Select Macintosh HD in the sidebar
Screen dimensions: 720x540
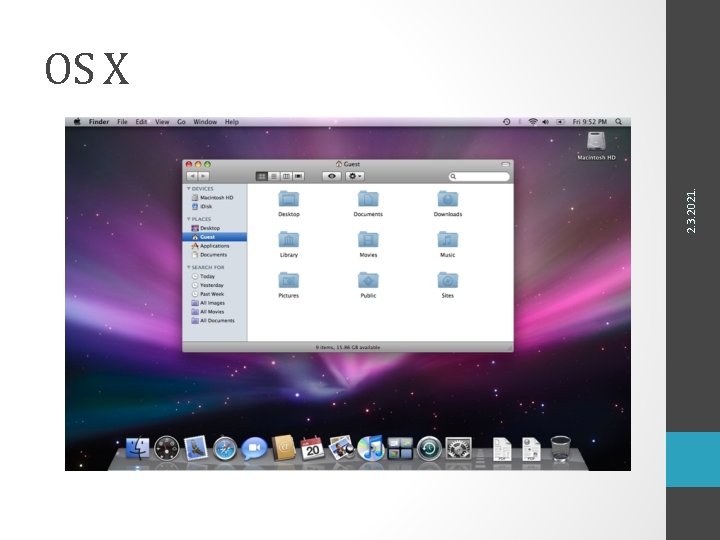[215, 197]
